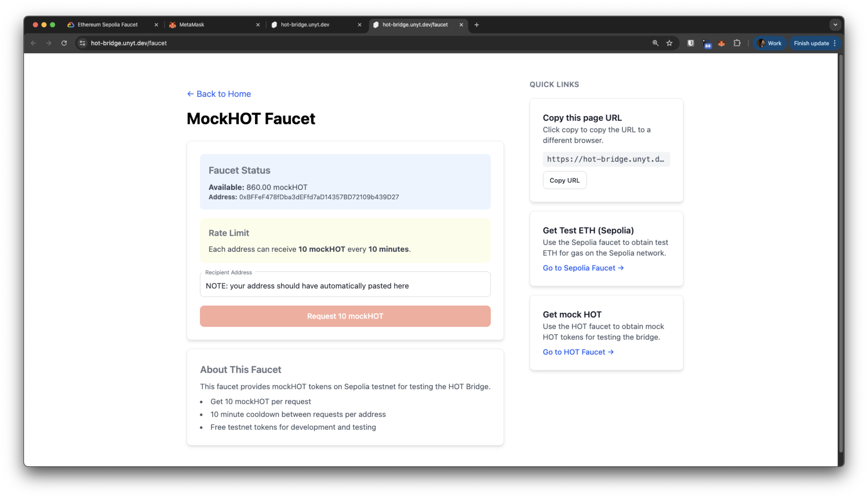Image resolution: width=868 pixels, height=498 pixels.
Task: Click the Copy URL button
Action: [564, 180]
